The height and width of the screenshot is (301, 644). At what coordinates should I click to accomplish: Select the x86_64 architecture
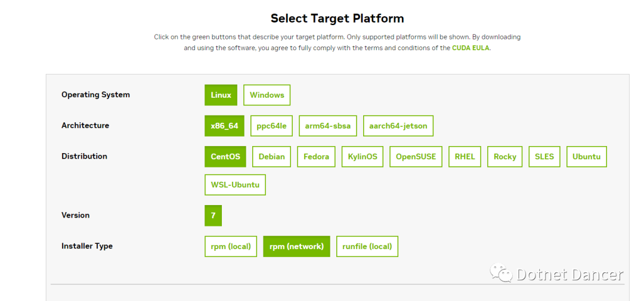click(x=224, y=126)
